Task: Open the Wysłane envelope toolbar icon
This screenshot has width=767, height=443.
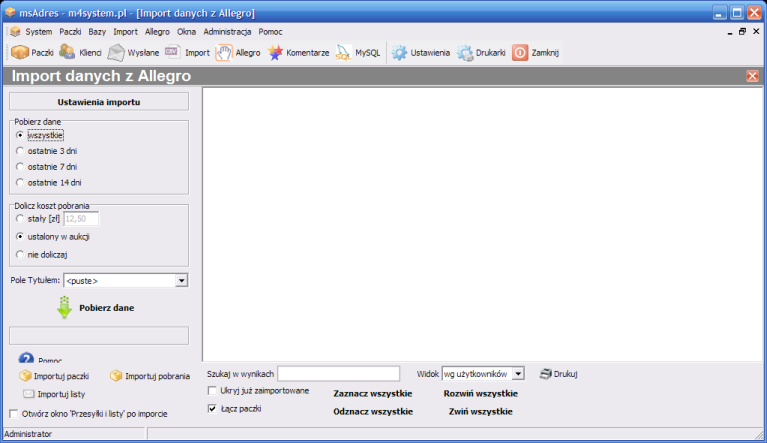Action: coord(116,52)
